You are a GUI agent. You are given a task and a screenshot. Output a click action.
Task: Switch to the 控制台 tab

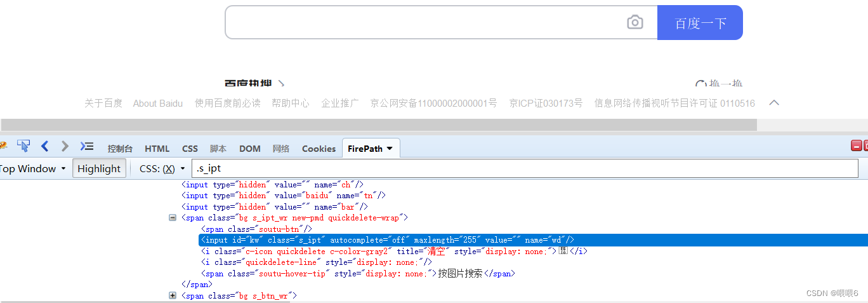(120, 149)
